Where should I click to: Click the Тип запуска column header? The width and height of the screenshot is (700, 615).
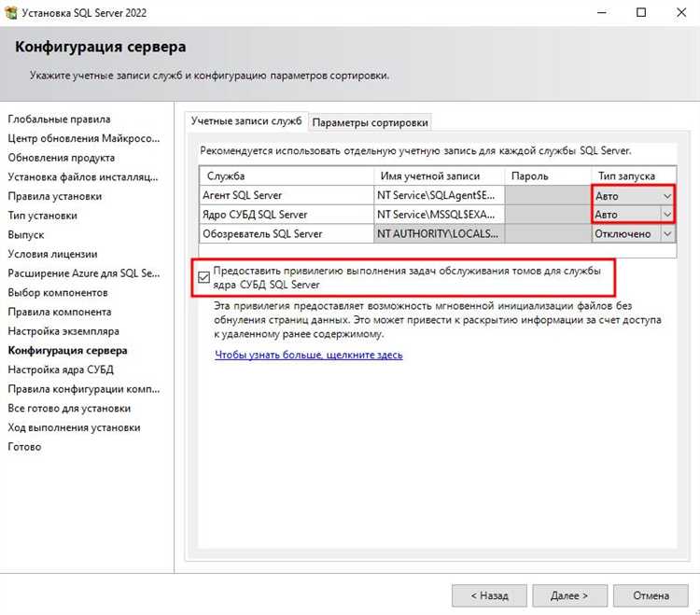click(x=634, y=175)
